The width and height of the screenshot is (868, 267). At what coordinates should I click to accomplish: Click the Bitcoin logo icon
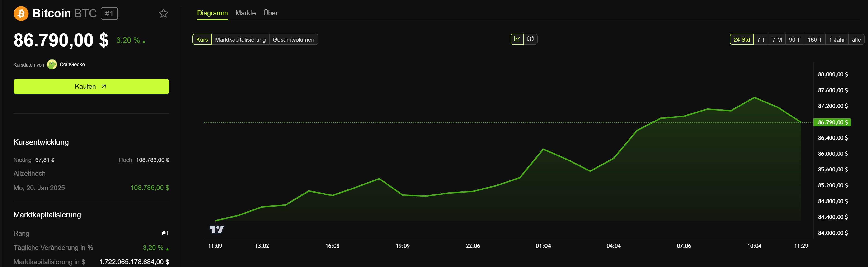pyautogui.click(x=21, y=14)
